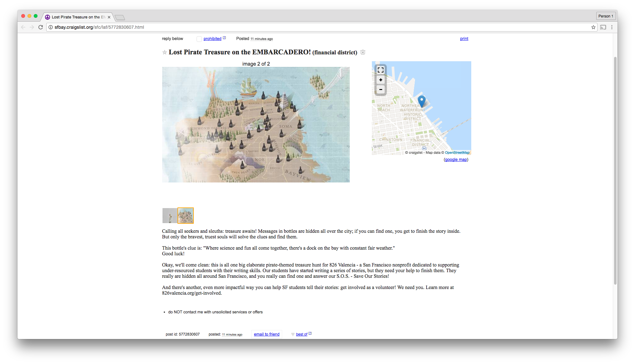Select the first image thumbnail

pyautogui.click(x=170, y=216)
